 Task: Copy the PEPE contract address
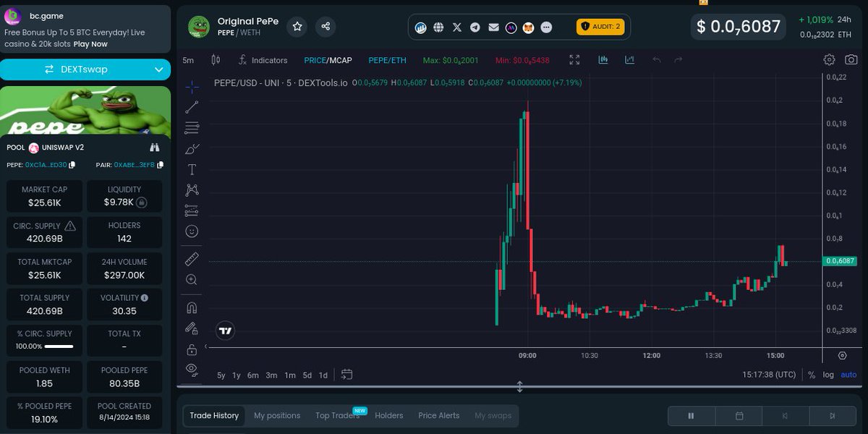(x=72, y=165)
